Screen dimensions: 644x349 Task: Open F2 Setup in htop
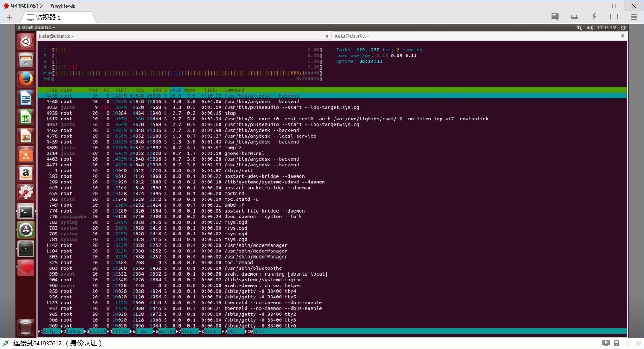click(x=72, y=332)
